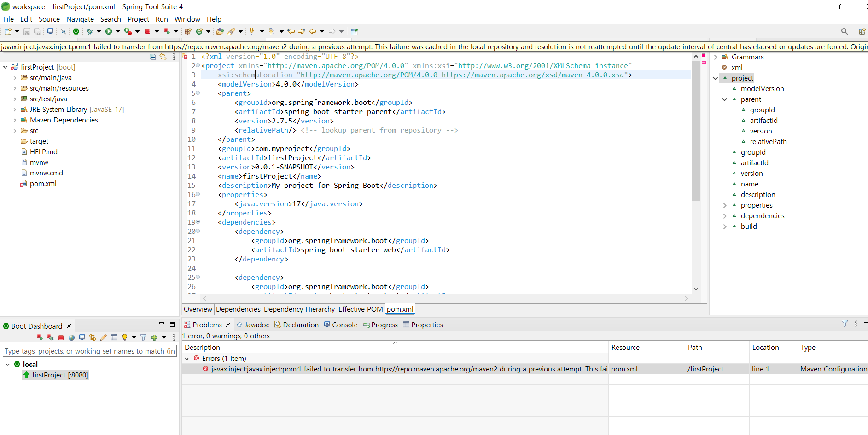Click the Back navigation arrow
This screenshot has height=435, width=868.
click(313, 31)
